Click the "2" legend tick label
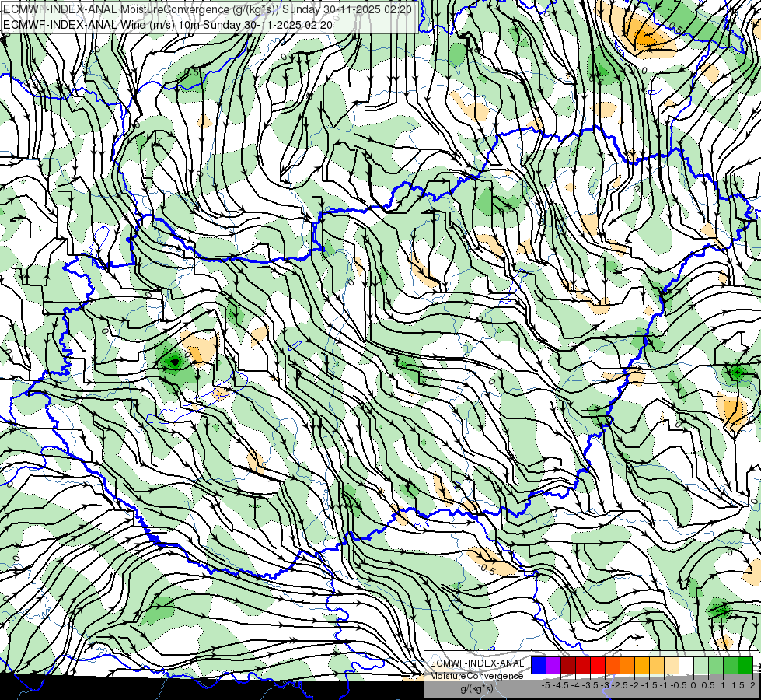 pos(752,685)
